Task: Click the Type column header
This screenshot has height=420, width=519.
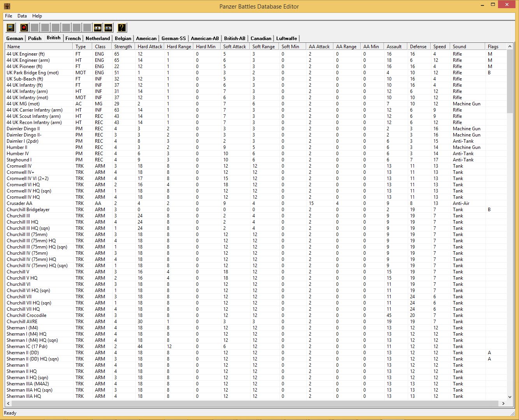Action: click(82, 47)
